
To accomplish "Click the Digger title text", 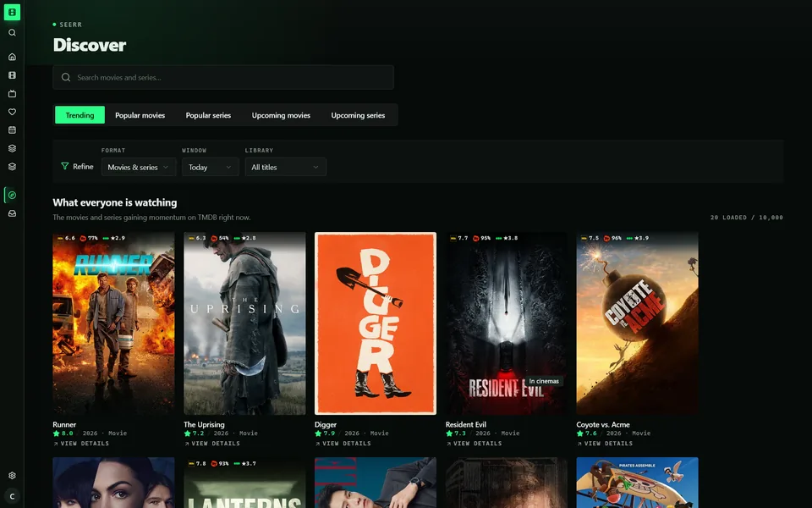I will [x=326, y=424].
